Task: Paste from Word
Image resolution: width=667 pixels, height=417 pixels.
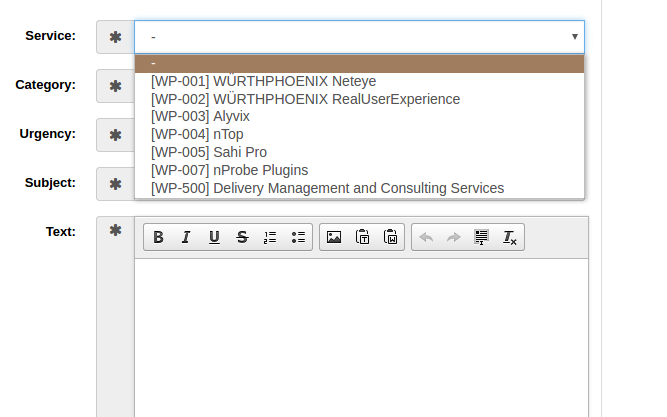Action: pos(390,237)
